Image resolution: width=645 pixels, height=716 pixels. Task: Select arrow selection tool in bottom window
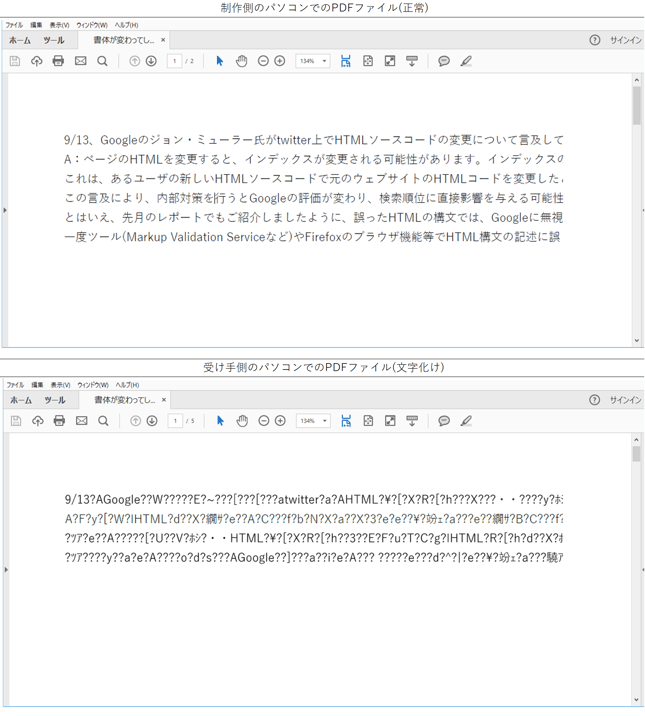(220, 421)
